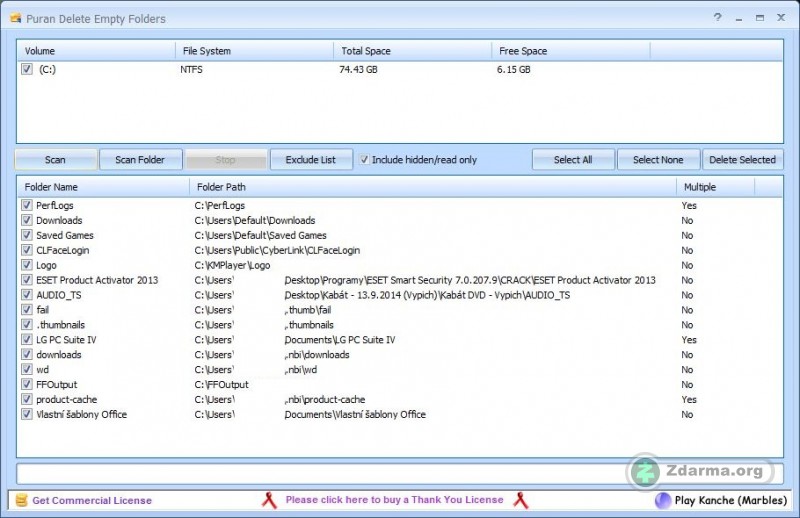The height and width of the screenshot is (518, 800).
Task: Uncheck the Logo folder checkbox
Action: click(x=27, y=265)
